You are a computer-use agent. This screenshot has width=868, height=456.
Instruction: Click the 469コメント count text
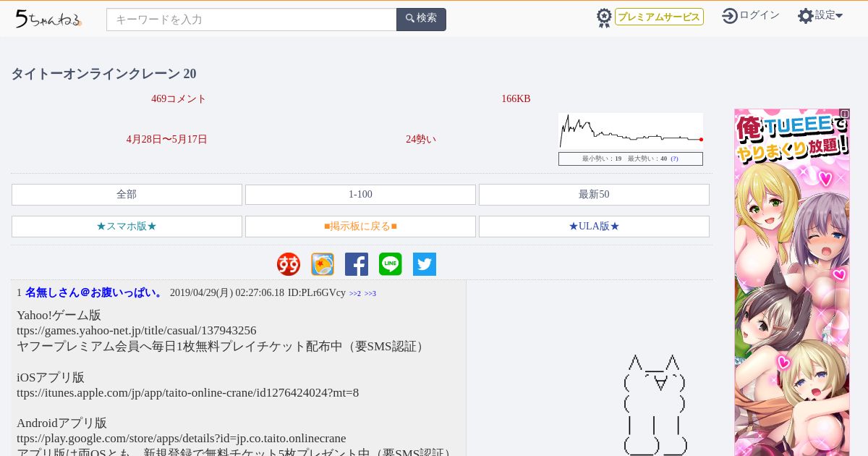click(x=179, y=99)
